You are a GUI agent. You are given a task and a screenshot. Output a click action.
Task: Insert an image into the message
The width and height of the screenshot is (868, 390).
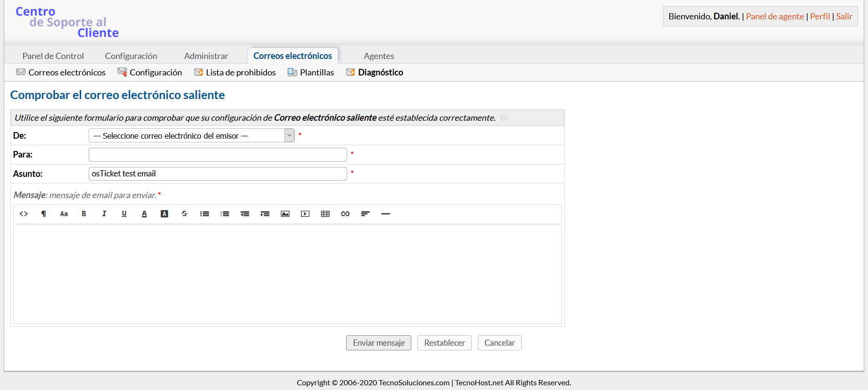tap(285, 214)
